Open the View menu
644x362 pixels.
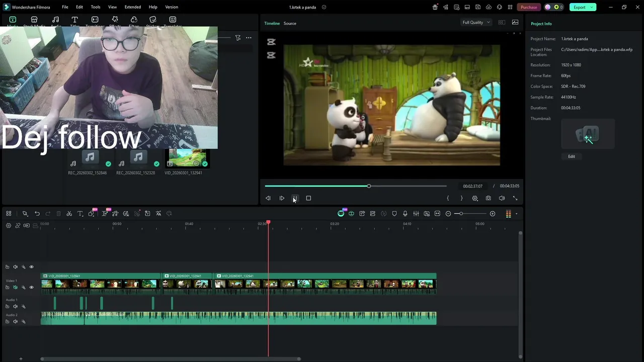pyautogui.click(x=112, y=7)
